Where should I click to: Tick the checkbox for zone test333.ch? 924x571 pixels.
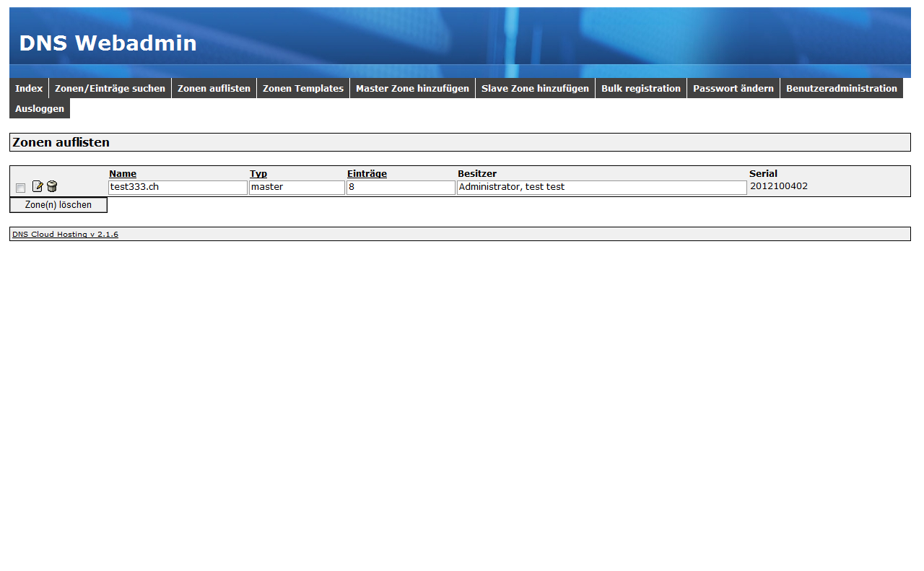(21, 188)
